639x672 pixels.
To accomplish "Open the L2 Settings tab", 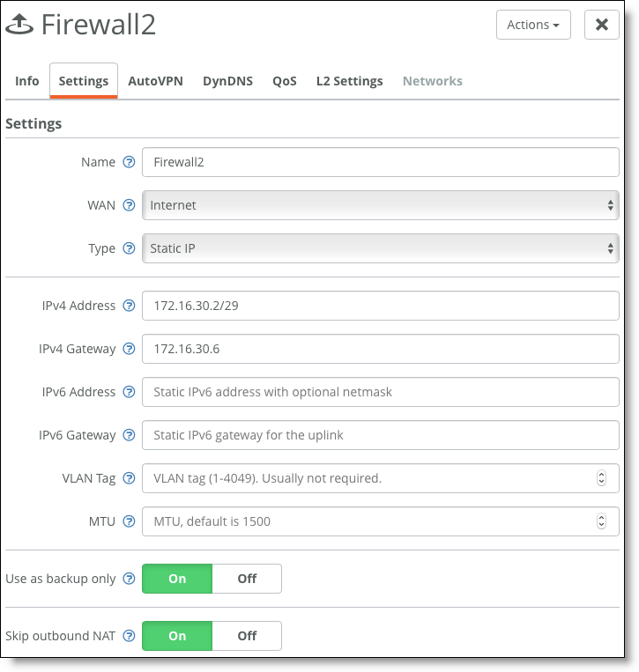I will coord(350,81).
